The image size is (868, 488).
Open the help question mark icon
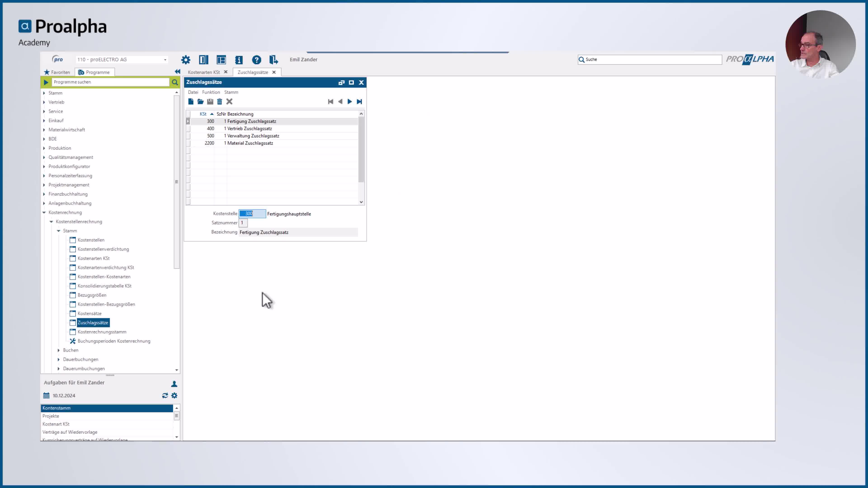[x=256, y=60]
